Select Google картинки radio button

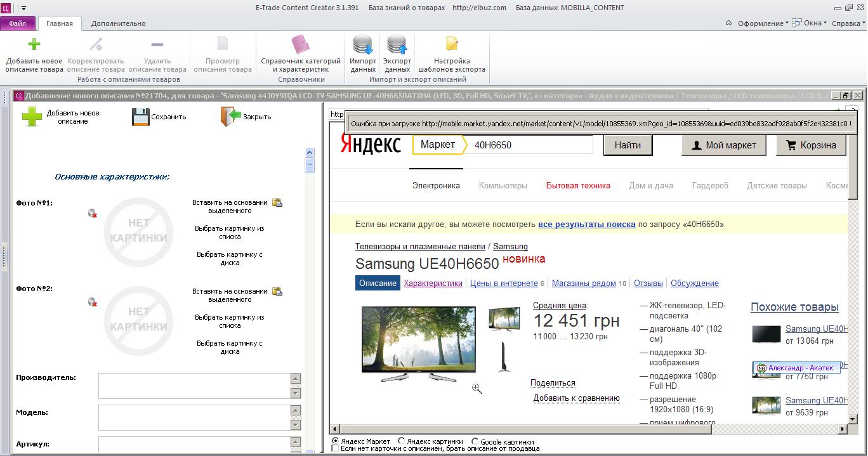[475, 441]
